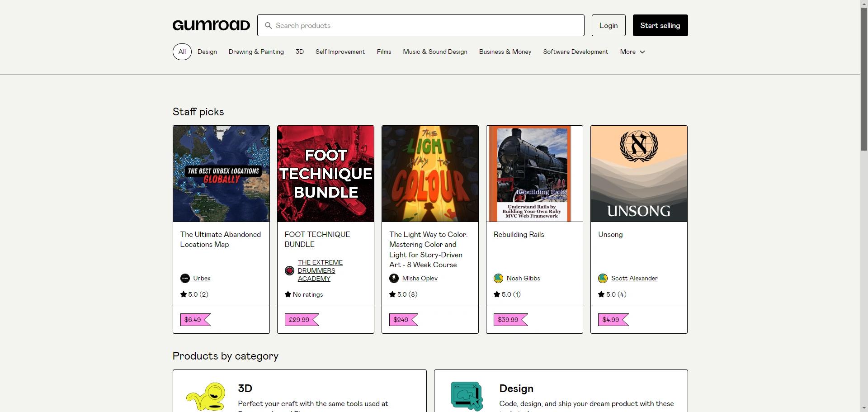The image size is (868, 412).
Task: Open the FOOT TECHNIQUE BUNDLE title
Action: (x=317, y=239)
